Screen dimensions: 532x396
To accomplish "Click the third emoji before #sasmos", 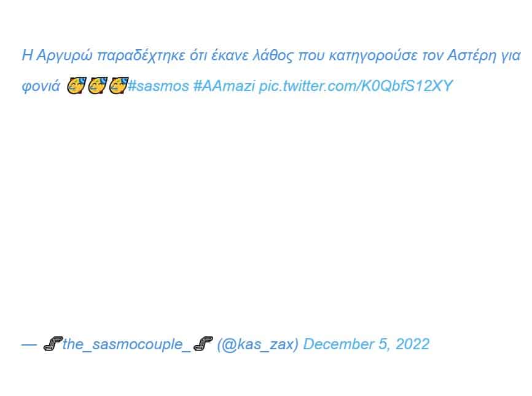I will (x=119, y=85).
